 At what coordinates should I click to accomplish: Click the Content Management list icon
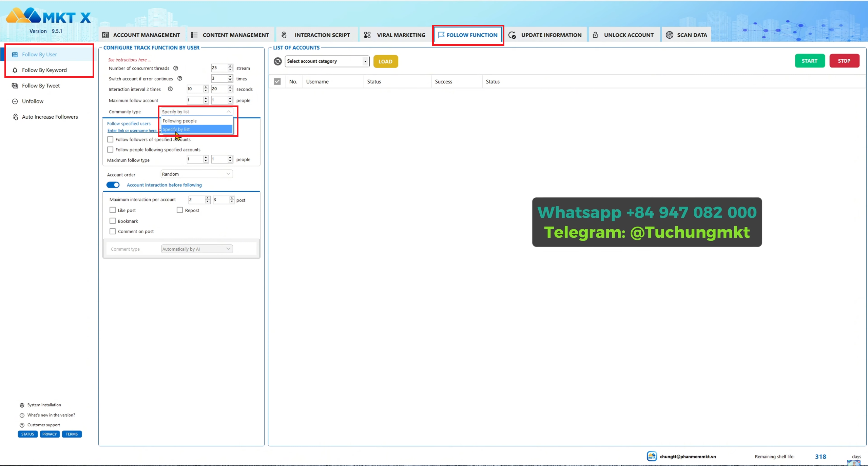click(x=194, y=35)
